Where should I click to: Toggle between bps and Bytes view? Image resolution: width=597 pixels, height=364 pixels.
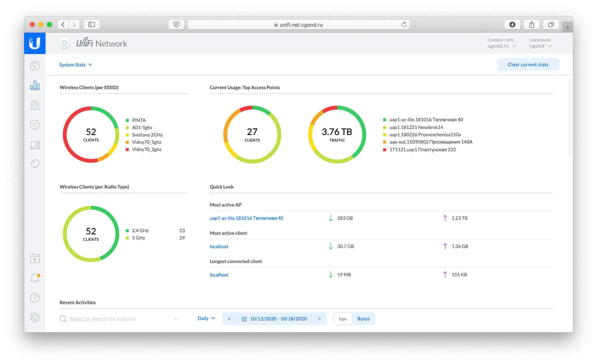click(x=342, y=318)
